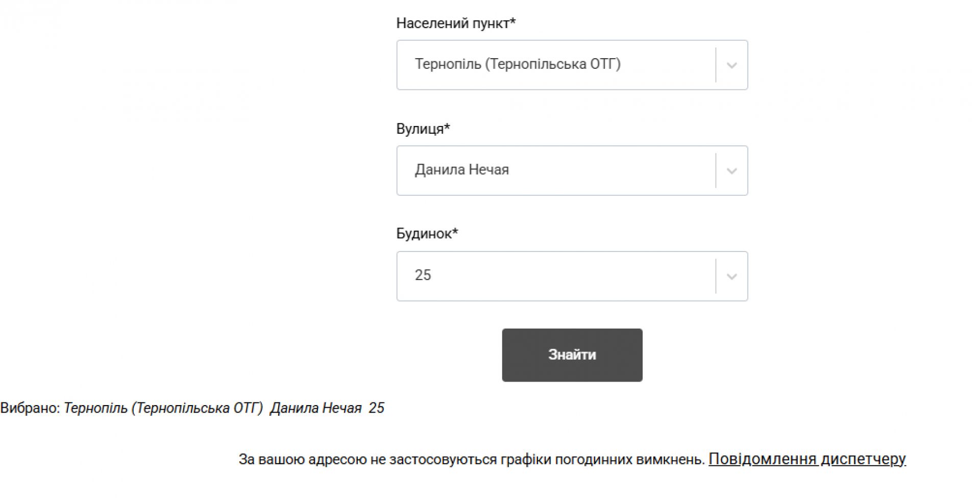This screenshot has width=980, height=502.
Task: Click the Будинок* field label
Action: coord(427,234)
